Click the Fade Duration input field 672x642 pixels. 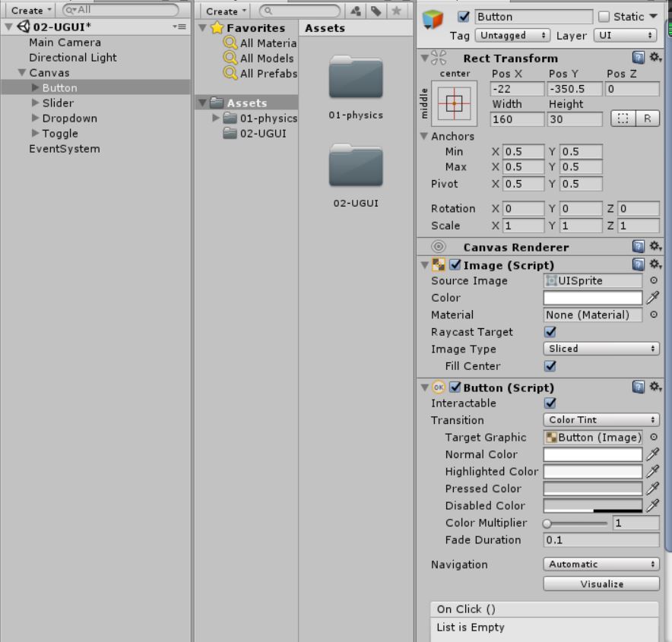[601, 539]
